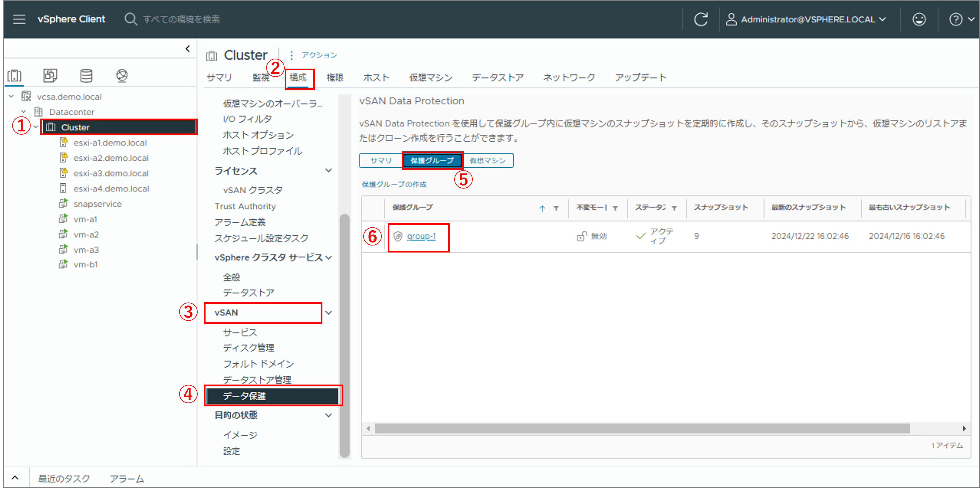
Task: Collapse the left navigation pane arrow
Action: (x=188, y=49)
